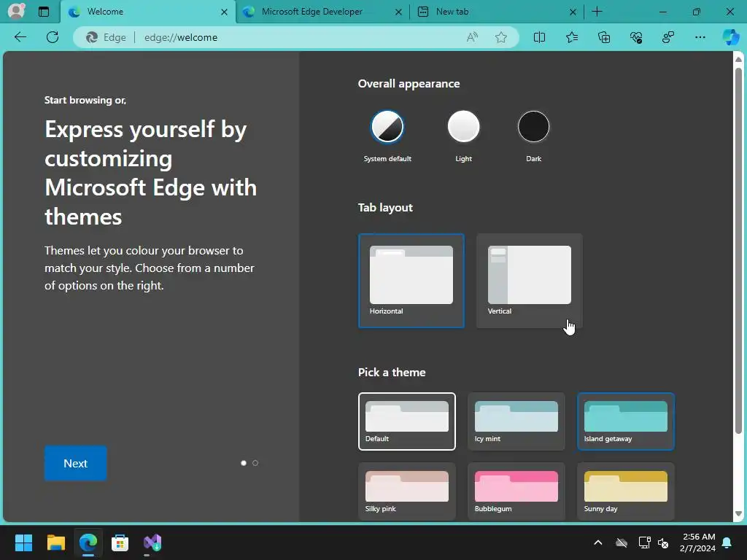This screenshot has height=560, width=747.
Task: Close the Welcome tab
Action: [225, 12]
